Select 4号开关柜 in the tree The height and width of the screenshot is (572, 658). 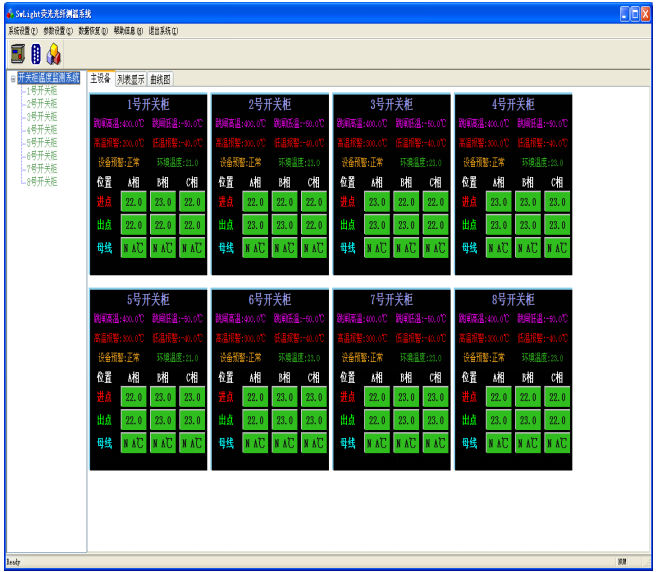(x=42, y=130)
